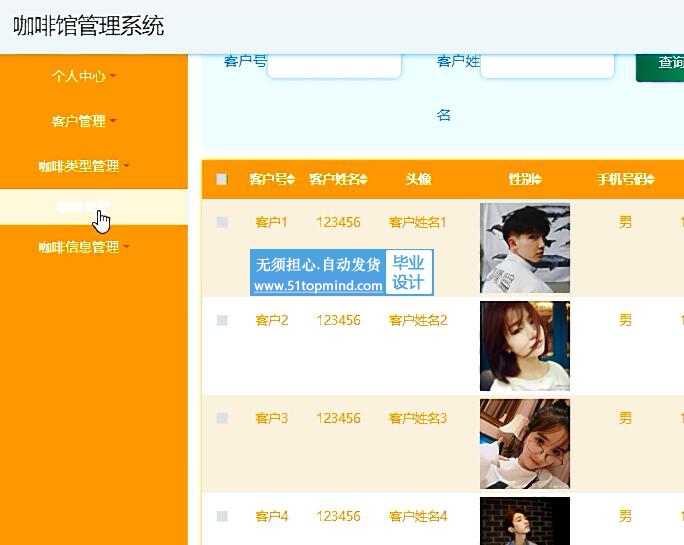Open avatar photo in 客户3 row
The width and height of the screenshot is (684, 545).
click(525, 444)
